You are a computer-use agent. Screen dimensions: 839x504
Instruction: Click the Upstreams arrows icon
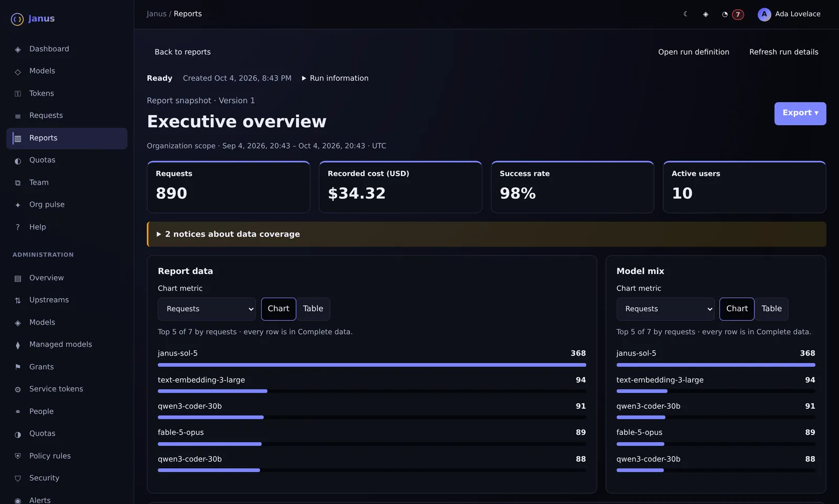pyautogui.click(x=18, y=300)
